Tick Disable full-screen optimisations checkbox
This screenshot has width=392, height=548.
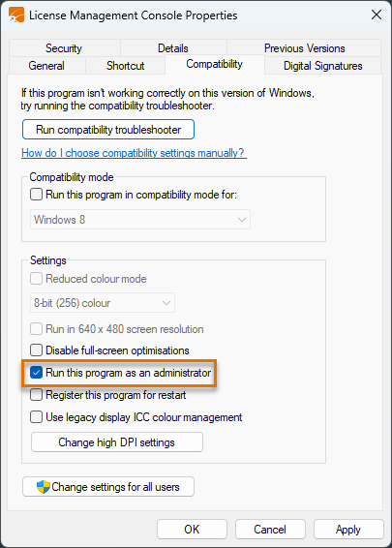tap(37, 350)
